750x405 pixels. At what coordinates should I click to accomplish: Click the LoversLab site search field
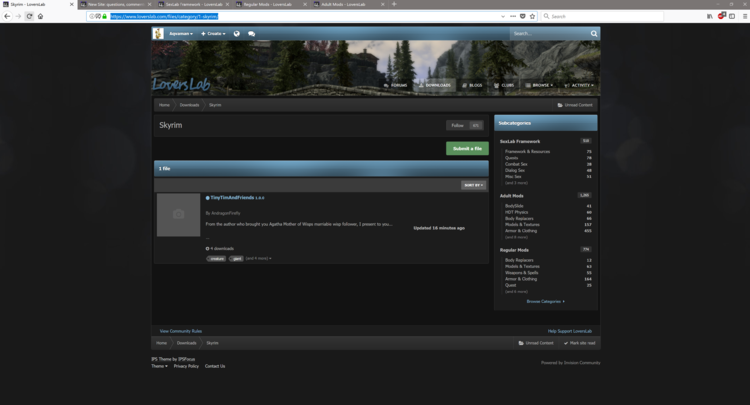click(550, 33)
